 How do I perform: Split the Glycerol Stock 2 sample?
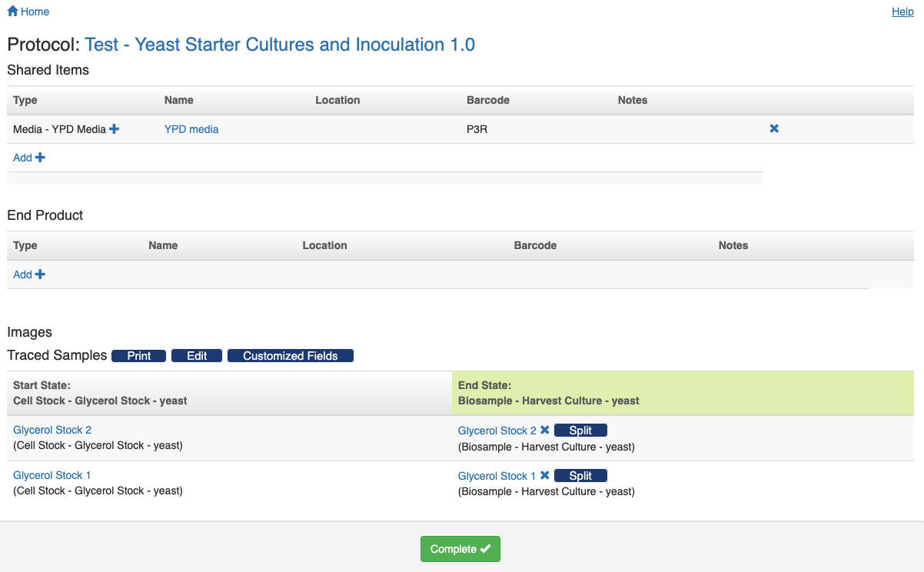click(x=580, y=431)
